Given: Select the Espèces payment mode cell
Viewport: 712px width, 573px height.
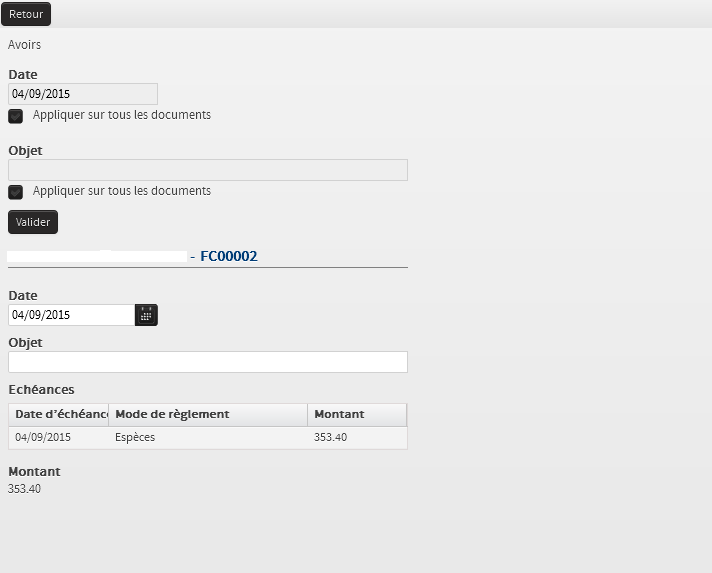Looking at the screenshot, I should click(x=136, y=438).
